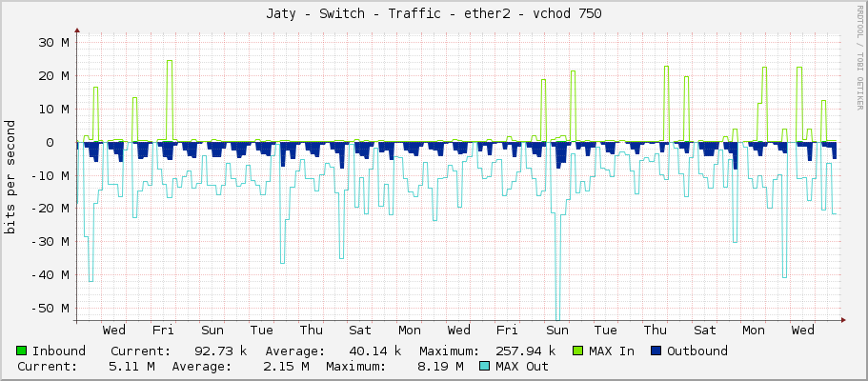Click the cyan MAX Out legend swatch
Viewport: 868px width, 381px height.
tap(484, 366)
